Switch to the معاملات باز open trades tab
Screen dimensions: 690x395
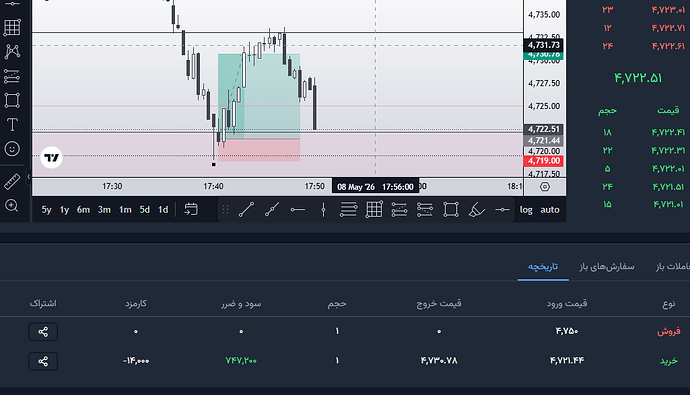point(672,267)
